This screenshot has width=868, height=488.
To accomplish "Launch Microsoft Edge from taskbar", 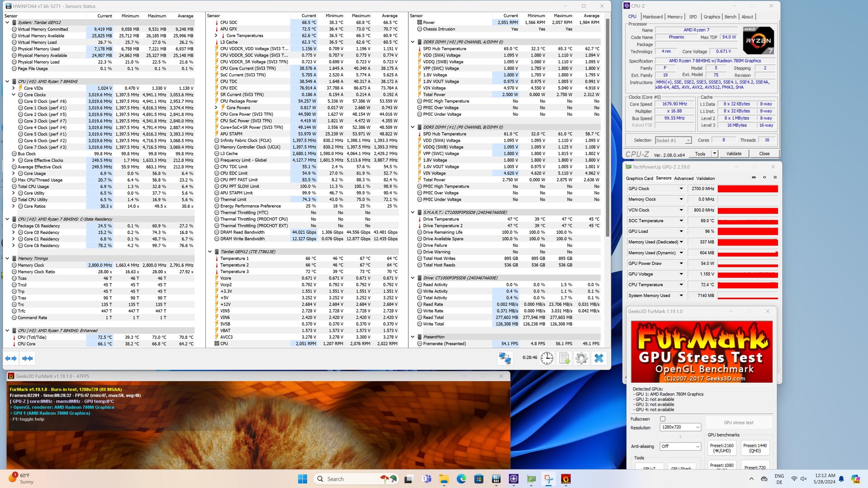I will click(x=461, y=479).
